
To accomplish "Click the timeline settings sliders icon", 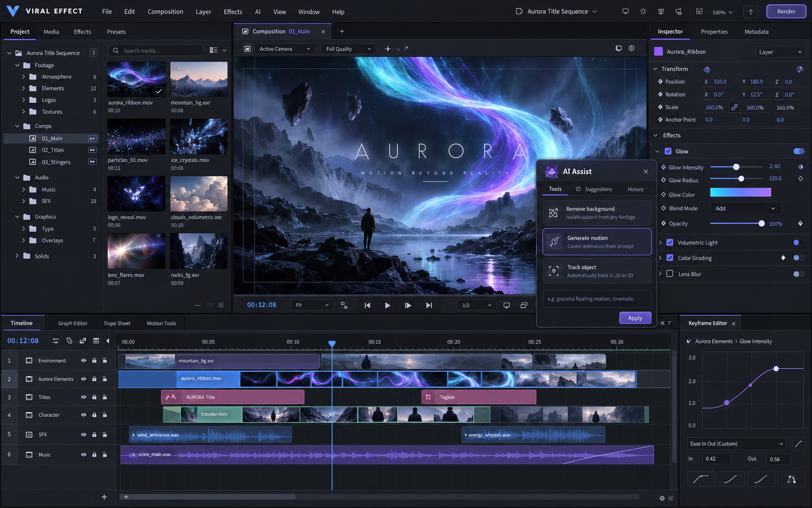I will pyautogui.click(x=56, y=341).
